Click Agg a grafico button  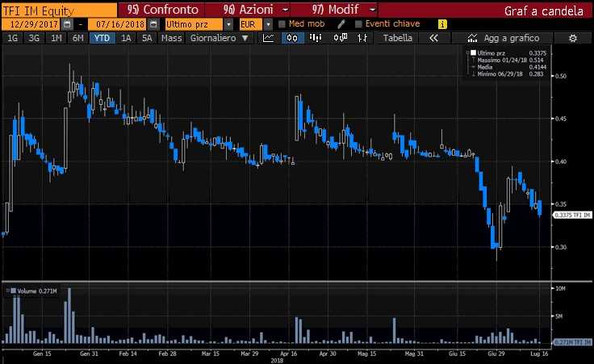pyautogui.click(x=507, y=38)
